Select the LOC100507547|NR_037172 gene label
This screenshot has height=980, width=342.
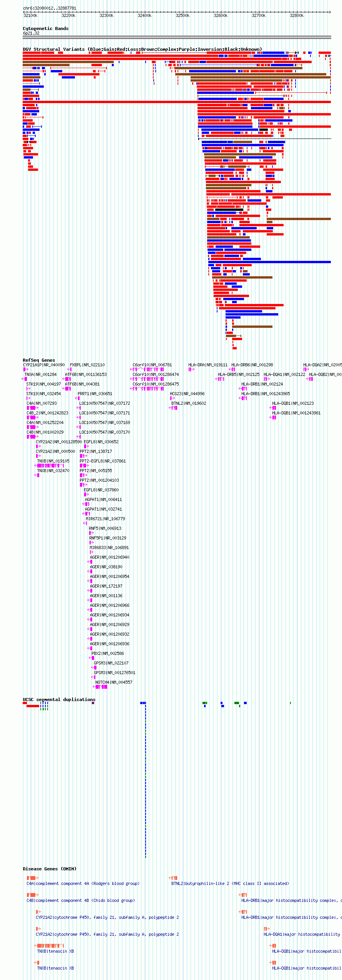(105, 403)
